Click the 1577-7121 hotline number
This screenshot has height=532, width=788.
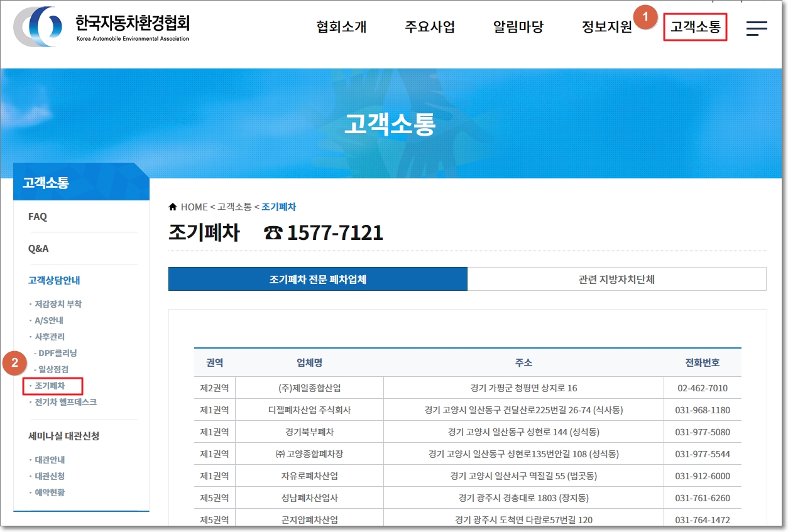(335, 233)
